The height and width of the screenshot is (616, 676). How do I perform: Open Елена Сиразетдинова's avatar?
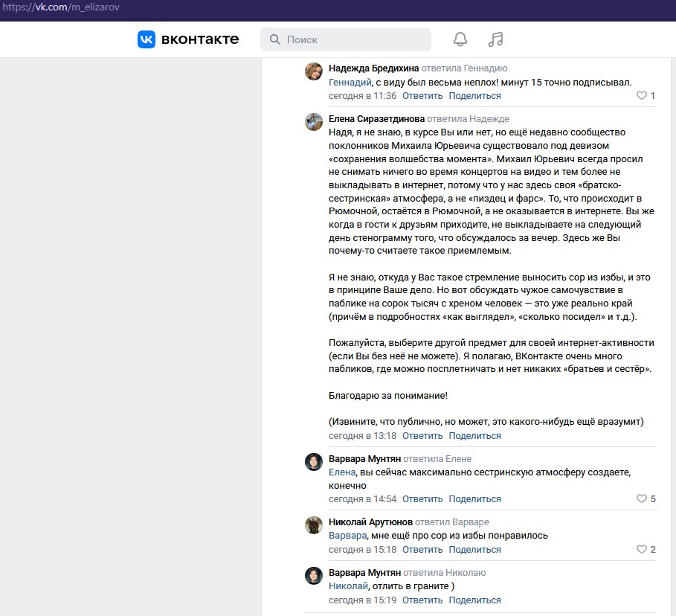point(314,122)
